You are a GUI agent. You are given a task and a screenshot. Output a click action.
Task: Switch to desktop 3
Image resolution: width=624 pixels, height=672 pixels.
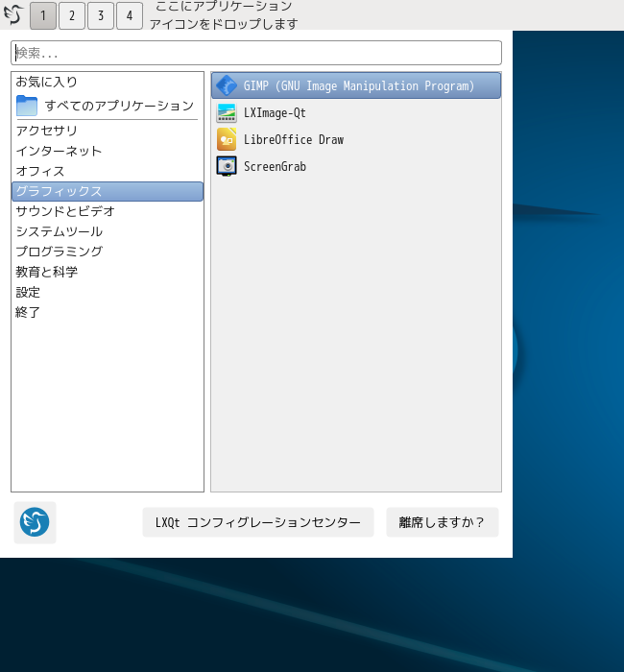pyautogui.click(x=101, y=15)
